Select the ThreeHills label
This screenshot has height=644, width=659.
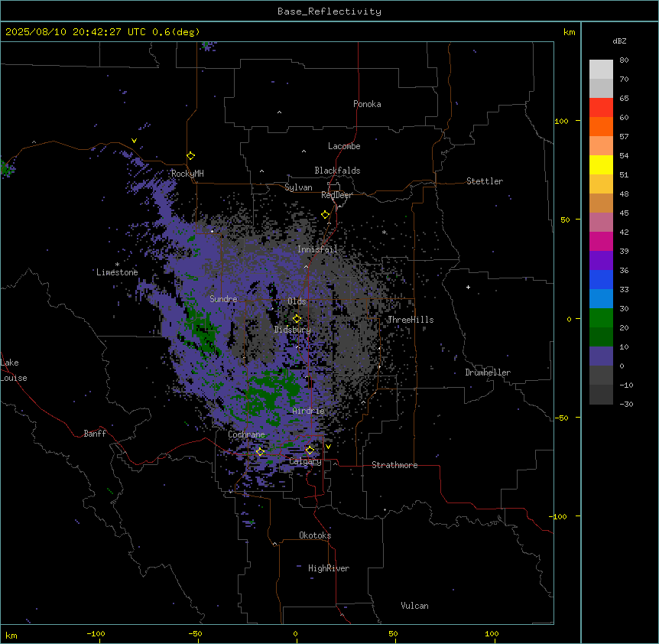tap(411, 320)
